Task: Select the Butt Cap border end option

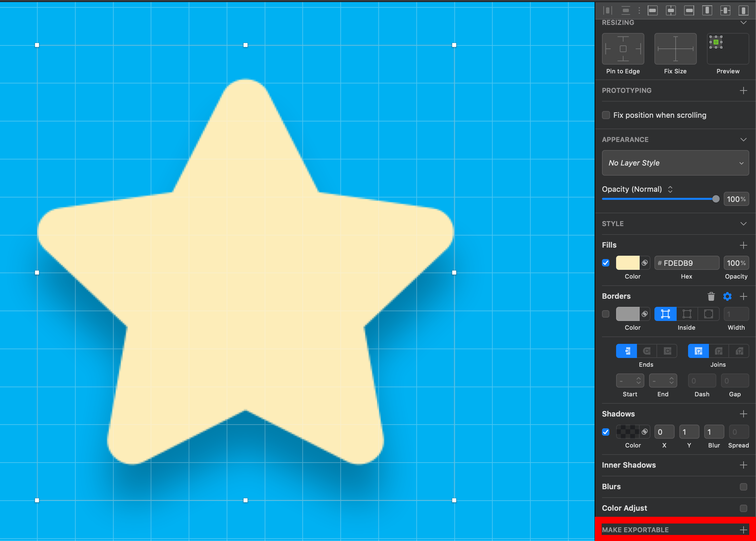Action: pos(628,351)
